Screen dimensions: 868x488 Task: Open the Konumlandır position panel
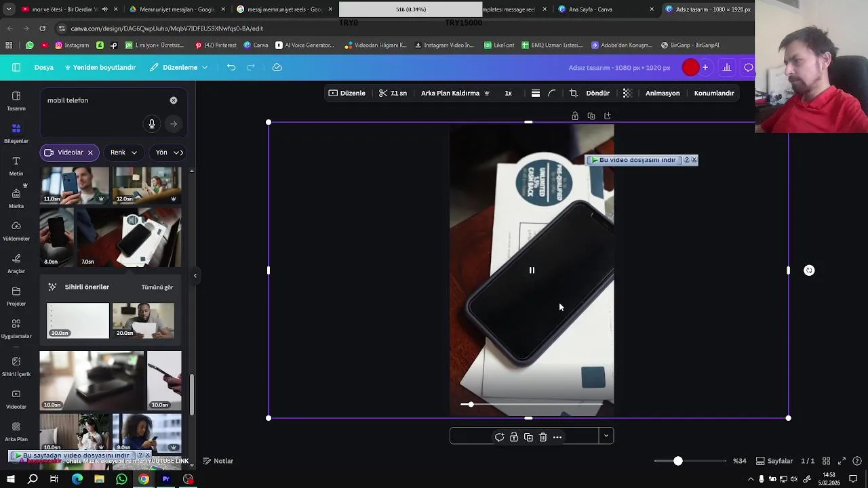[714, 93]
